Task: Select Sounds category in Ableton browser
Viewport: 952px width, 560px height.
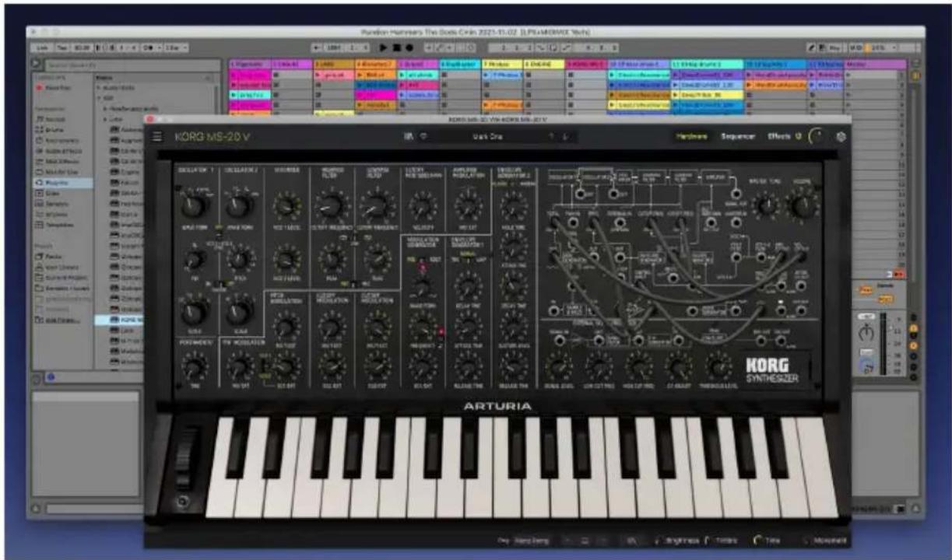Action: point(58,120)
